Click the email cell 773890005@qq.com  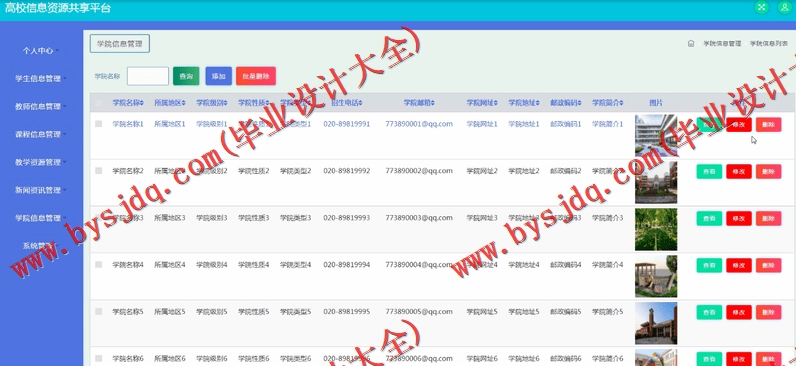419,312
